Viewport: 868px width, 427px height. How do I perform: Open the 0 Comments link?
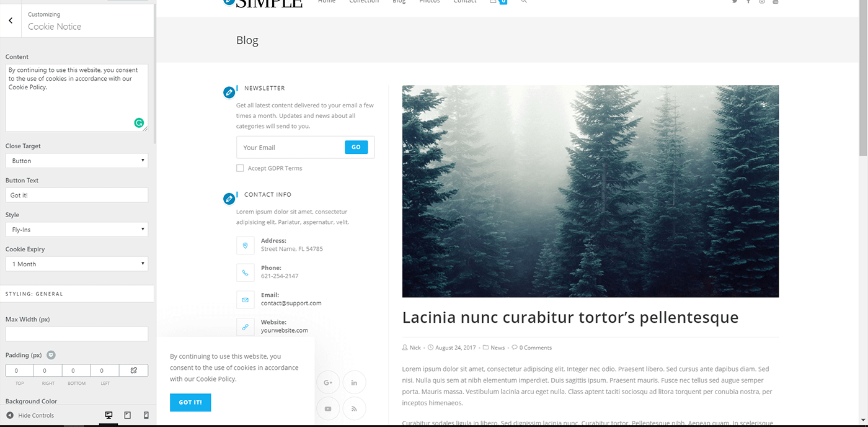[x=536, y=348]
